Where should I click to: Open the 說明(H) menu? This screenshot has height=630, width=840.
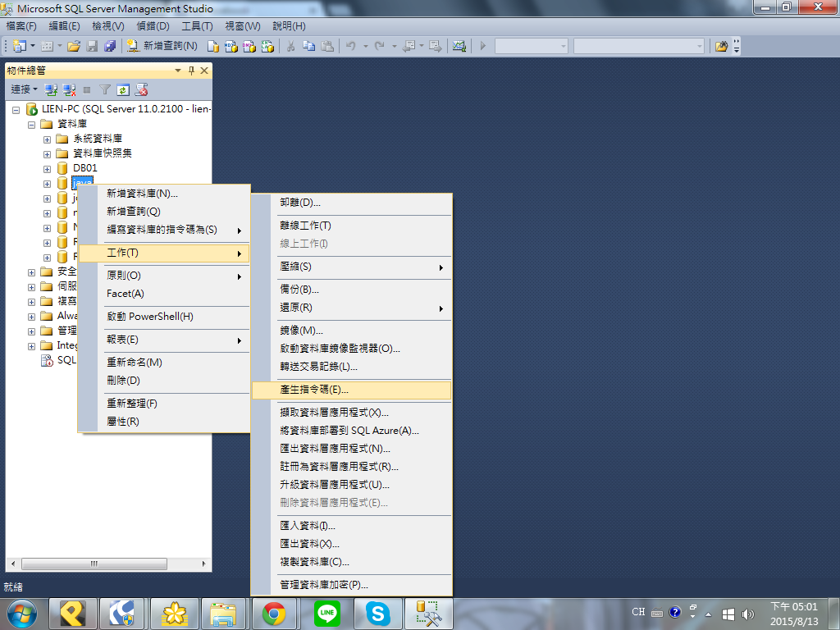click(290, 25)
